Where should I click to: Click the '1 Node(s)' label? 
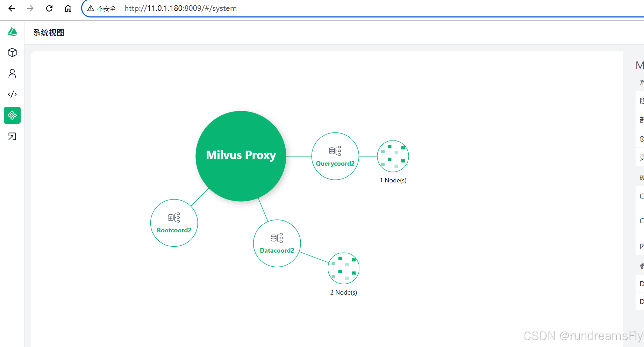click(393, 180)
